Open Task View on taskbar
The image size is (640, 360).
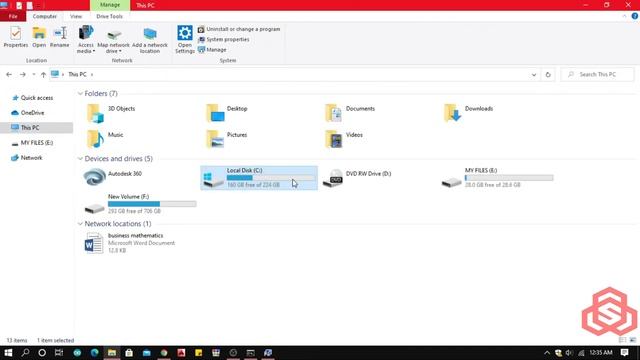tap(59, 353)
